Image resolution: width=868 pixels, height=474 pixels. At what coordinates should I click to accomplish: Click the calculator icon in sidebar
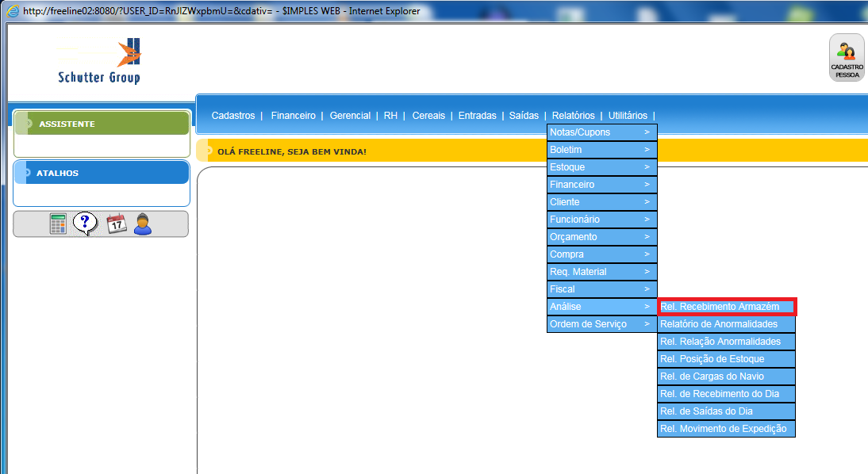(x=59, y=224)
